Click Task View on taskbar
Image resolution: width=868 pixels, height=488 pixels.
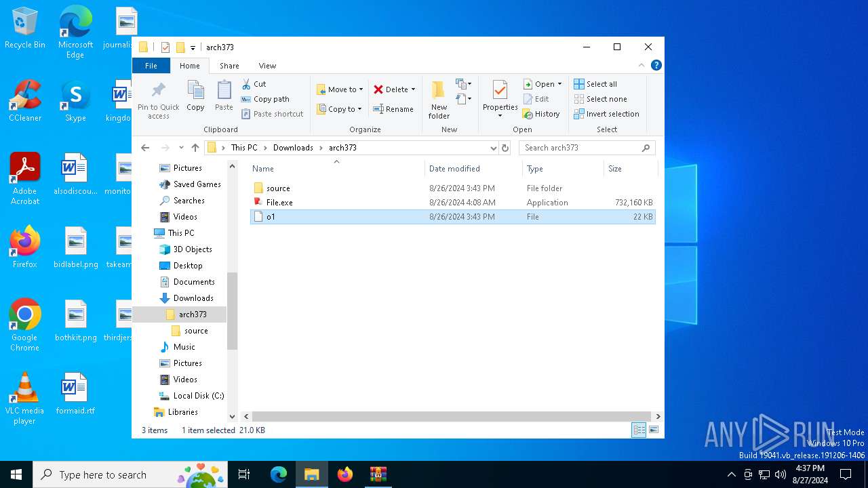point(244,474)
